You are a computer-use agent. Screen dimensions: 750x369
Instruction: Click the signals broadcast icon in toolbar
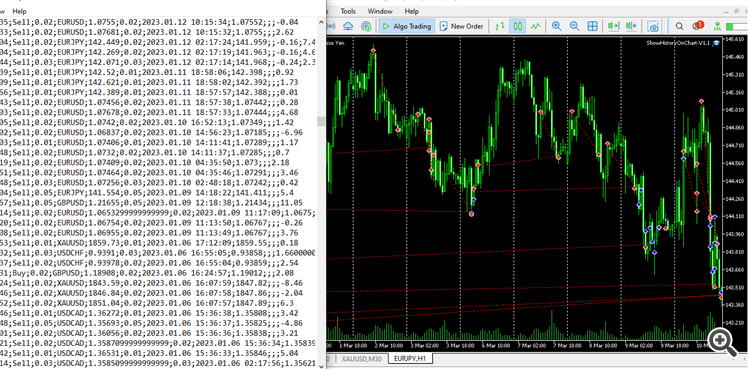point(331,26)
